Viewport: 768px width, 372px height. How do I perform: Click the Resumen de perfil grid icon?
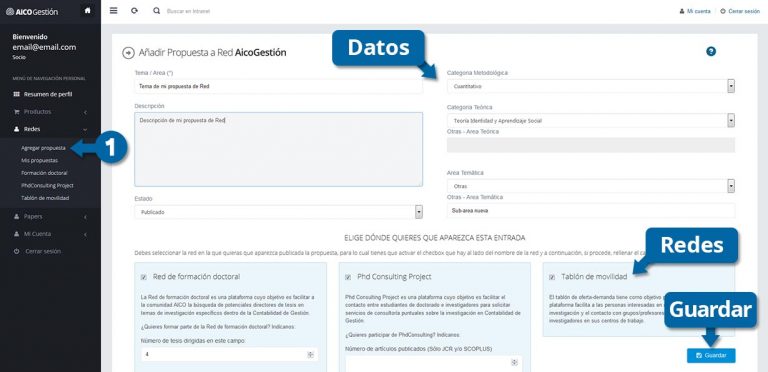(17, 94)
